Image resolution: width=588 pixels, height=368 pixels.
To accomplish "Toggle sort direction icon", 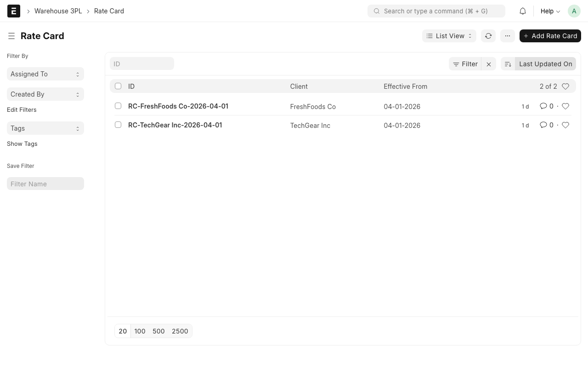I will pos(508,64).
